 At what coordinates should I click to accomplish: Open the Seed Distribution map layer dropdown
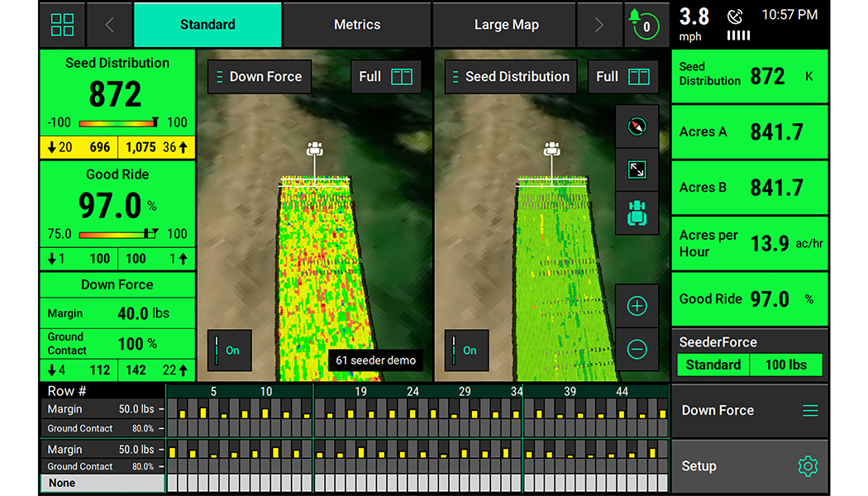click(510, 77)
